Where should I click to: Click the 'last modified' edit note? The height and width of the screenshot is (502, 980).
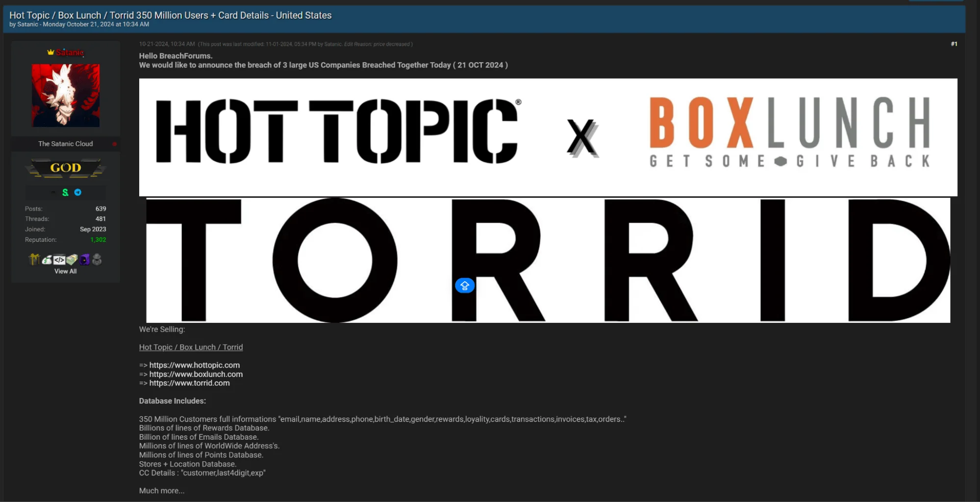[305, 44]
